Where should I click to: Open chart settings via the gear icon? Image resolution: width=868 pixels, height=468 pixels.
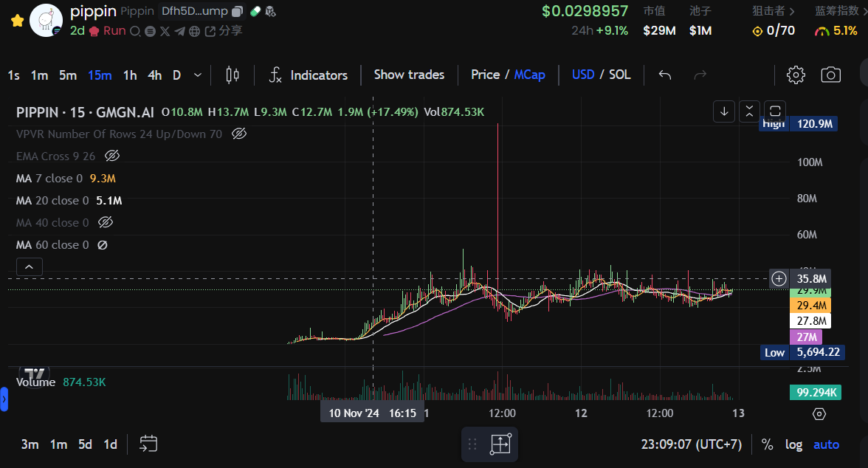[x=795, y=75]
